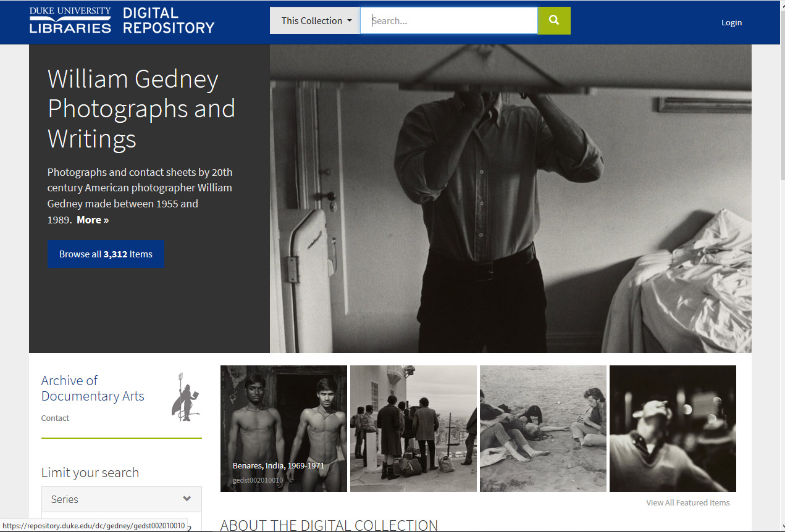
Task: Click the Duke University Libraries logo
Action: [x=70, y=20]
